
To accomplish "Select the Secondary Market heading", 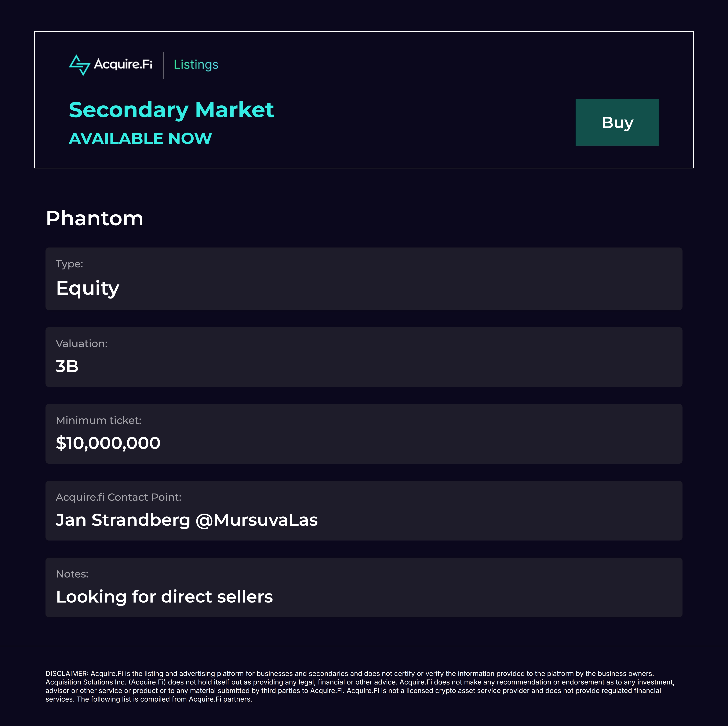I will coord(171,110).
